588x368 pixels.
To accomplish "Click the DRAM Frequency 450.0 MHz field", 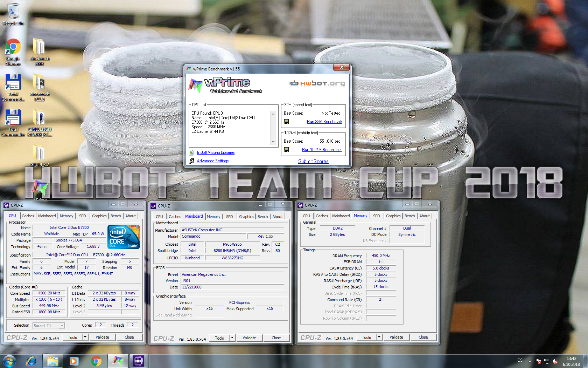I will (381, 255).
